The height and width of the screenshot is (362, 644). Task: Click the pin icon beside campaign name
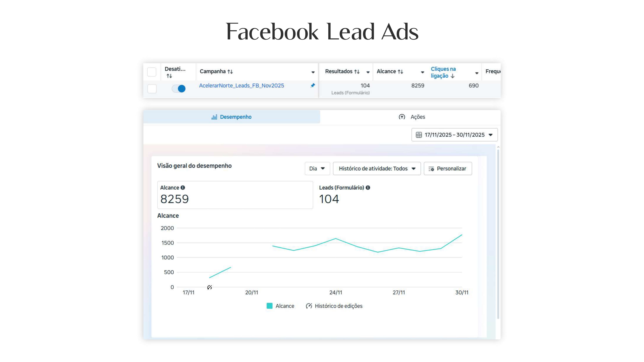[x=313, y=85]
